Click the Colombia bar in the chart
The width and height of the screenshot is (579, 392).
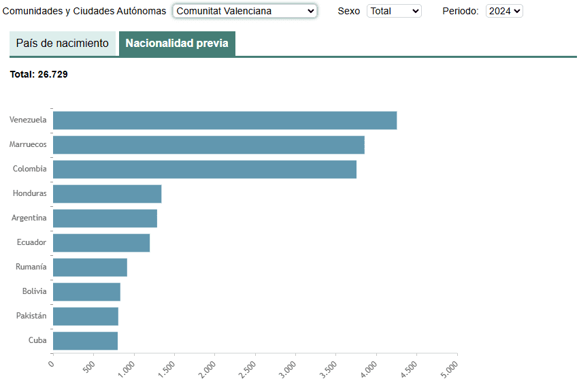click(x=204, y=169)
